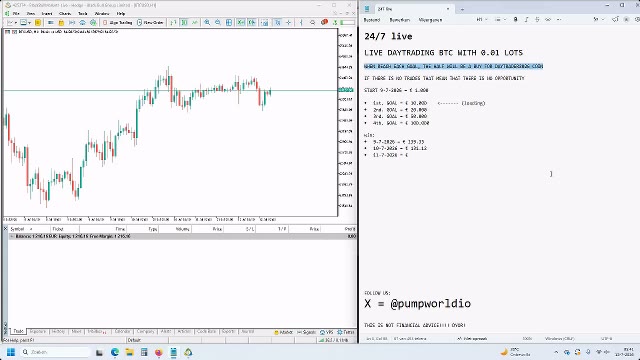Open the Weergave menu in Notepad

[430, 20]
